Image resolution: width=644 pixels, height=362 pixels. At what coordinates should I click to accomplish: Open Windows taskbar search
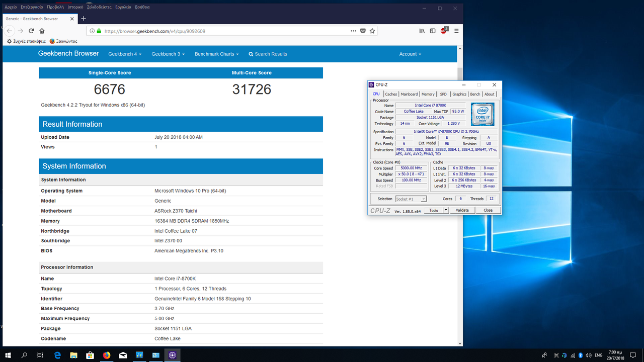tap(24, 355)
